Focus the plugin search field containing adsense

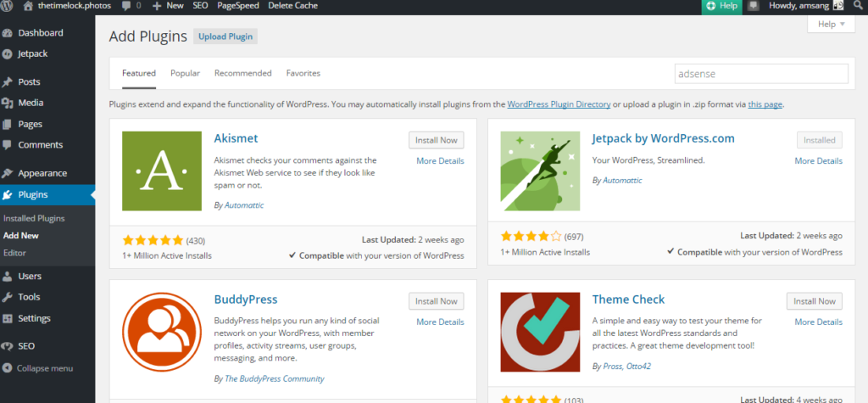tap(761, 74)
